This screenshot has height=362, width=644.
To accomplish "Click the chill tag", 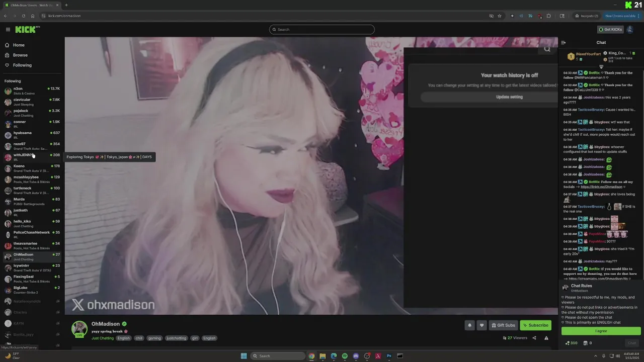I will coord(139,338).
